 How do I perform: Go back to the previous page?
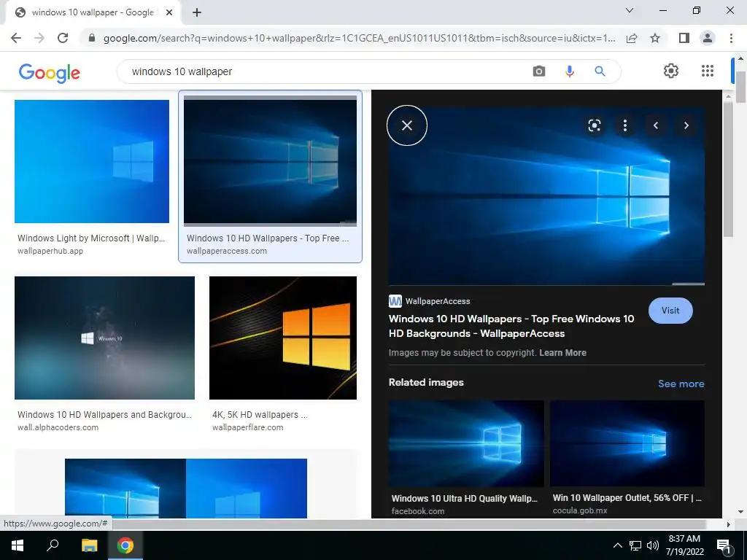tap(16, 38)
